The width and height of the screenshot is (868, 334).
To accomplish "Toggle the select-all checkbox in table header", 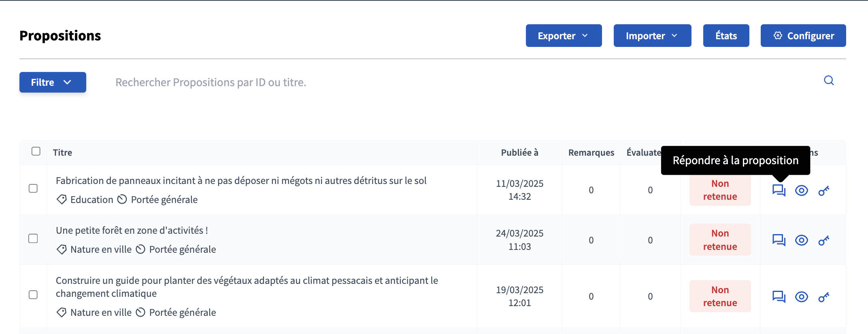I will [36, 151].
